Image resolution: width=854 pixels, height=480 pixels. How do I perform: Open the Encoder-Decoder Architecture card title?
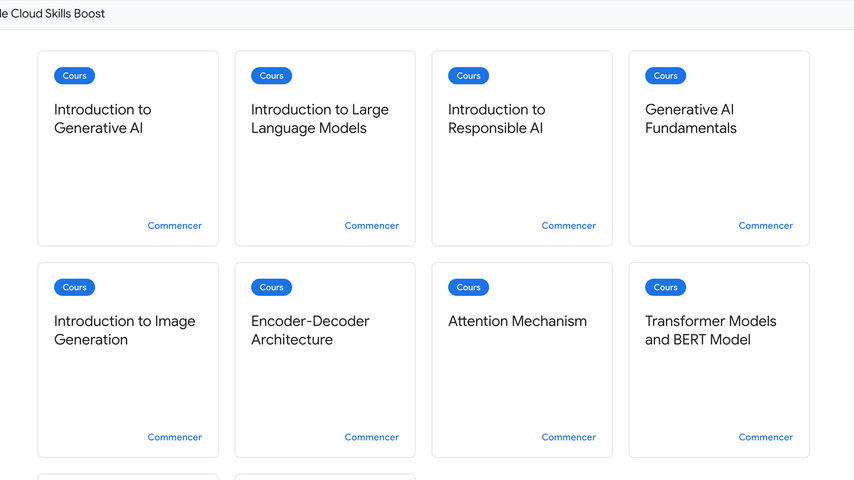coord(310,330)
